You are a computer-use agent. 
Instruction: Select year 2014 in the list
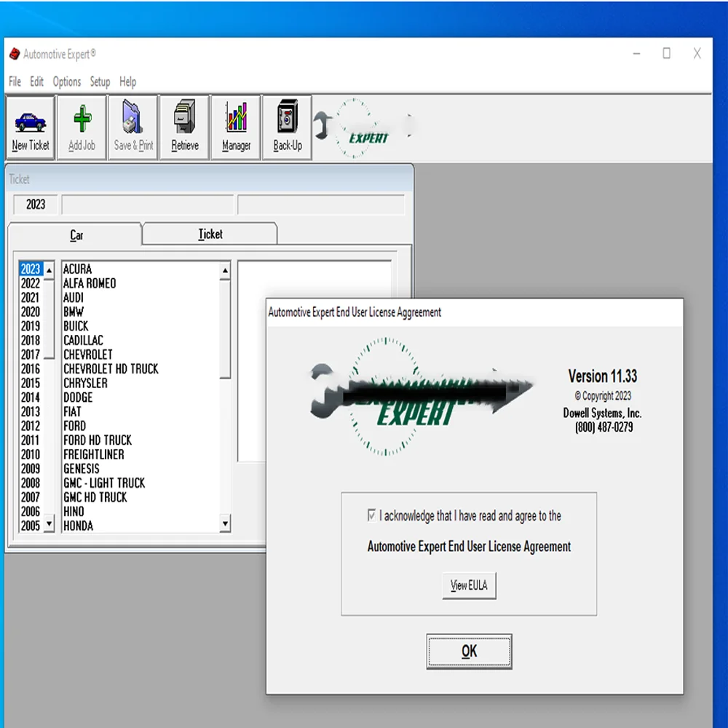[31, 397]
